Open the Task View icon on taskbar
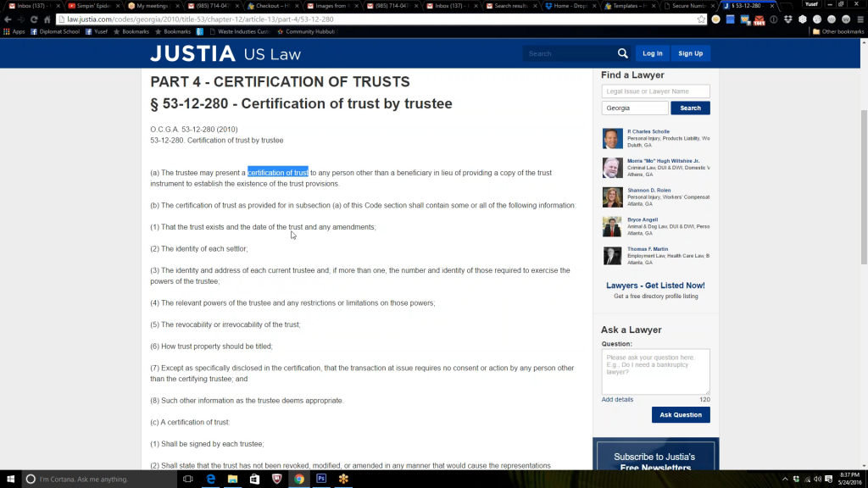 click(188, 479)
